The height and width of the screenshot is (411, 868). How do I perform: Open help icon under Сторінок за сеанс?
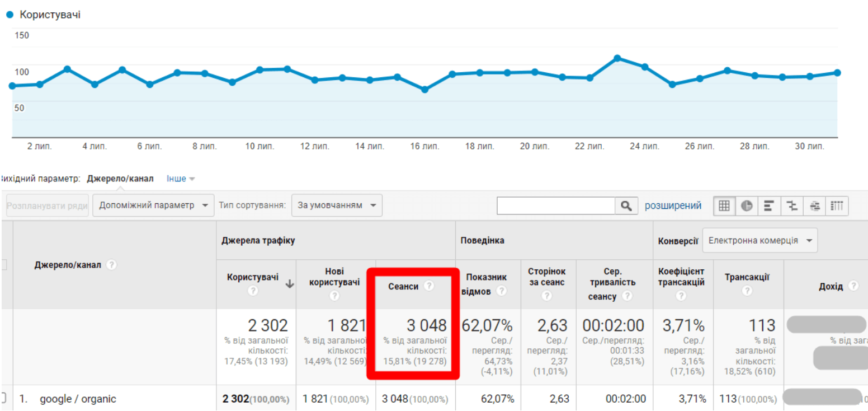(x=547, y=296)
